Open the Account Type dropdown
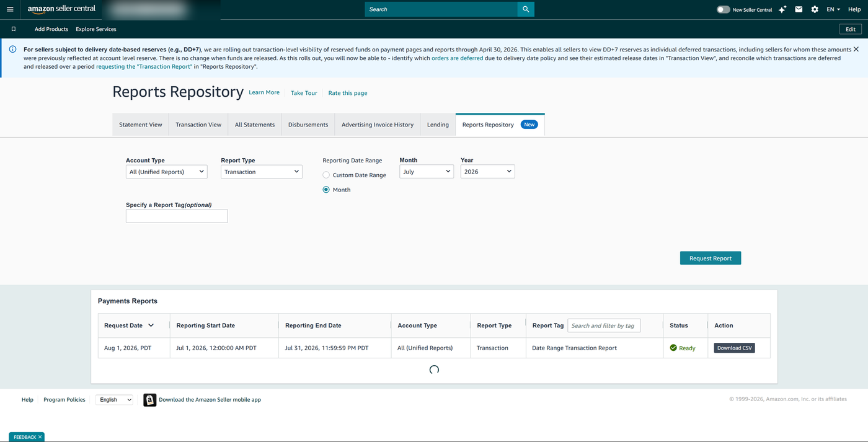The image size is (868, 442). [x=166, y=172]
